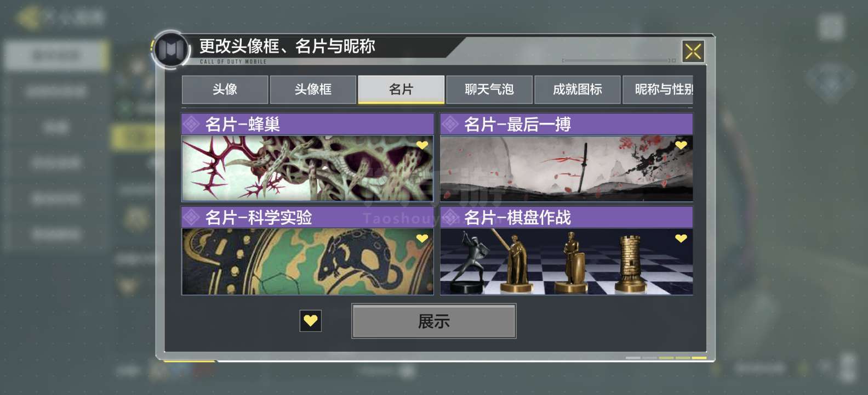
Task: Choose the 棋盘作战 chess calling card image
Action: tap(567, 262)
